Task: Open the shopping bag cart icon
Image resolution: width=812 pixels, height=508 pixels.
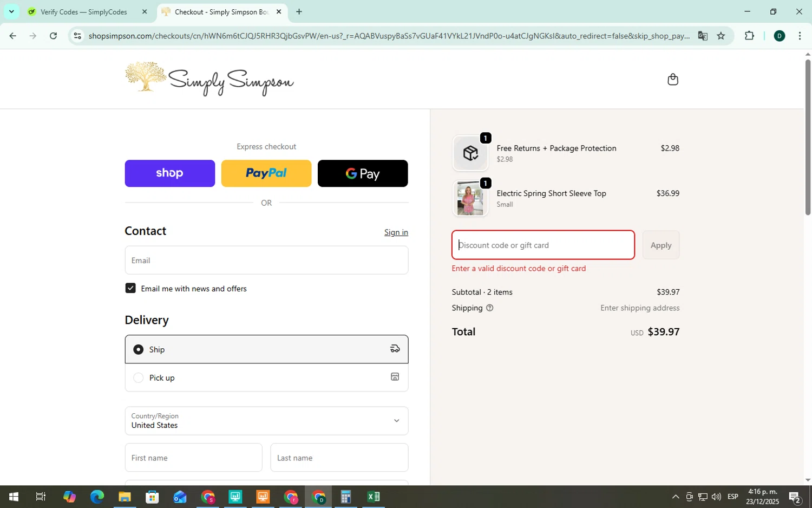Action: click(673, 80)
